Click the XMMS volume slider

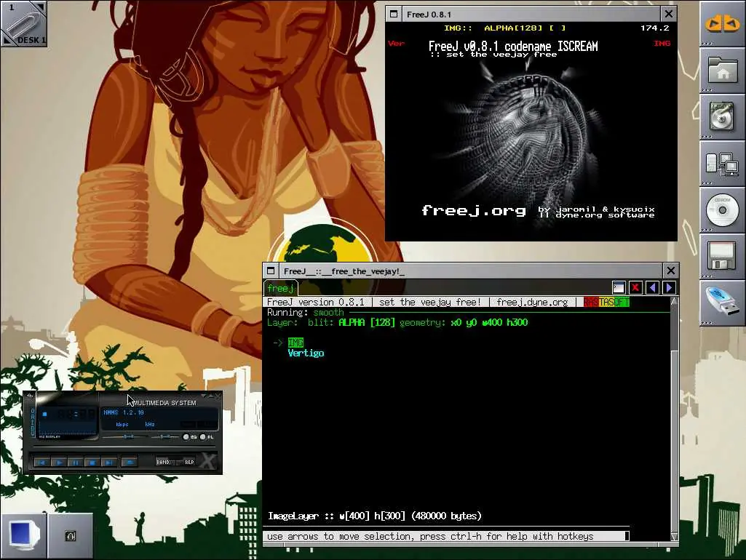tap(124, 436)
